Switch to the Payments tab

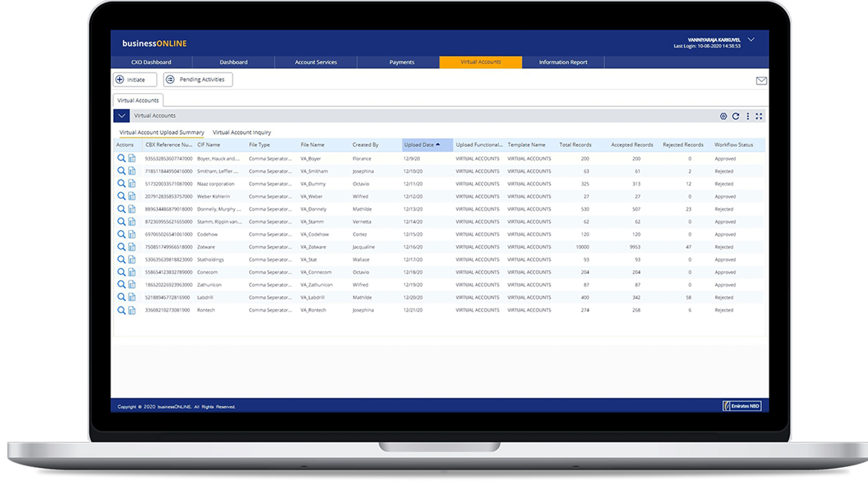pyautogui.click(x=401, y=62)
